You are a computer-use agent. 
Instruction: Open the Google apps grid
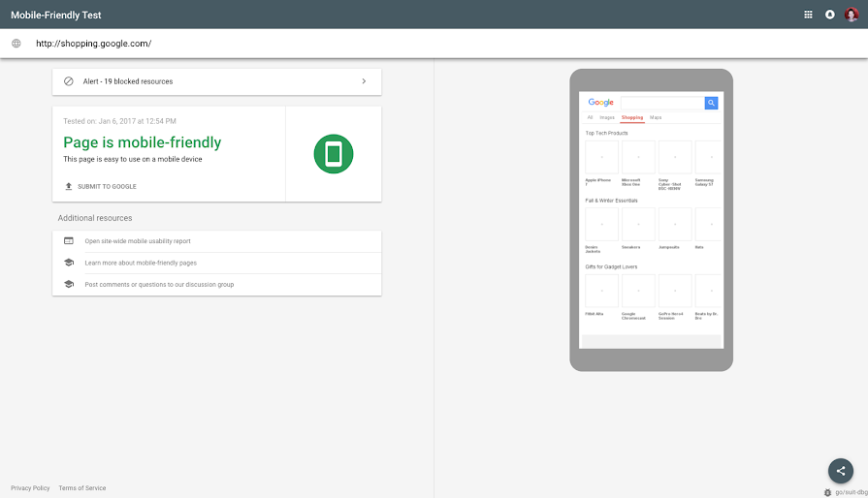click(x=809, y=15)
